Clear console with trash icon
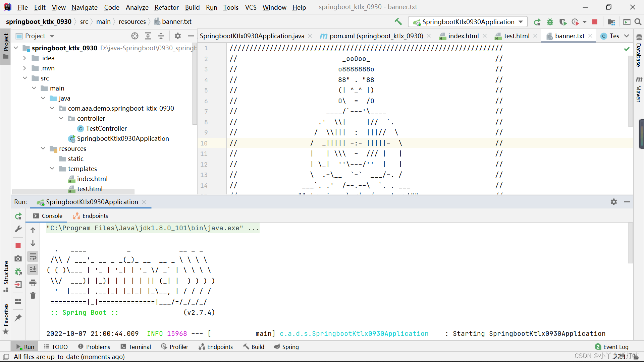 [x=33, y=296]
